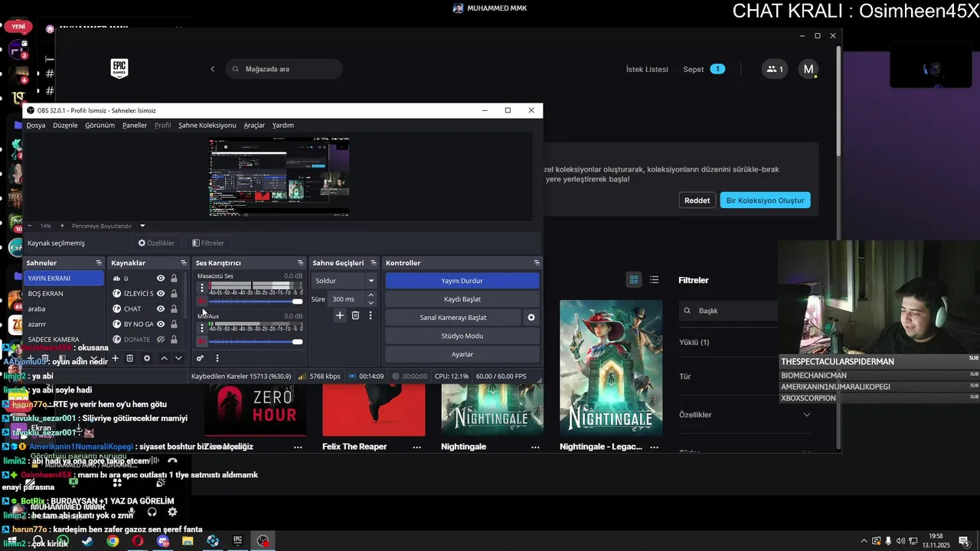Click Sanal Kamerayı Başlat button

(453, 318)
